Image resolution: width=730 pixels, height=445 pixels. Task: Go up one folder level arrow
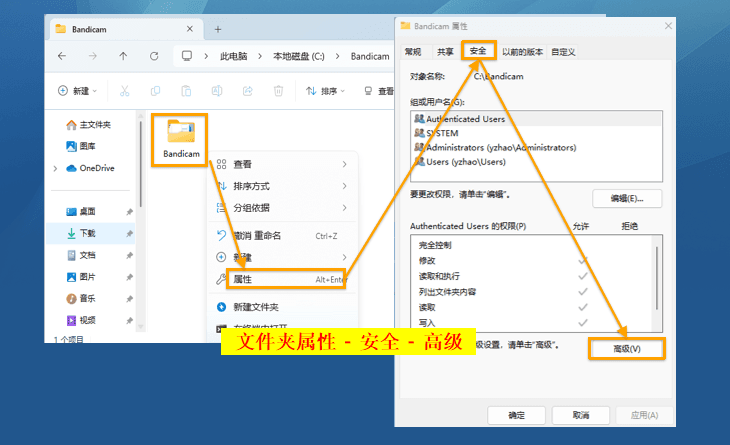123,56
